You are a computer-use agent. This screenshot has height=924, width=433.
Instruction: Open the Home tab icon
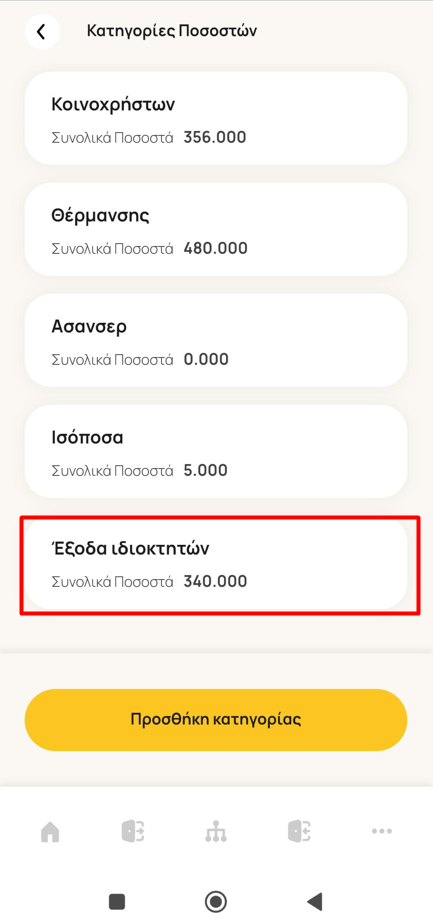tap(50, 831)
